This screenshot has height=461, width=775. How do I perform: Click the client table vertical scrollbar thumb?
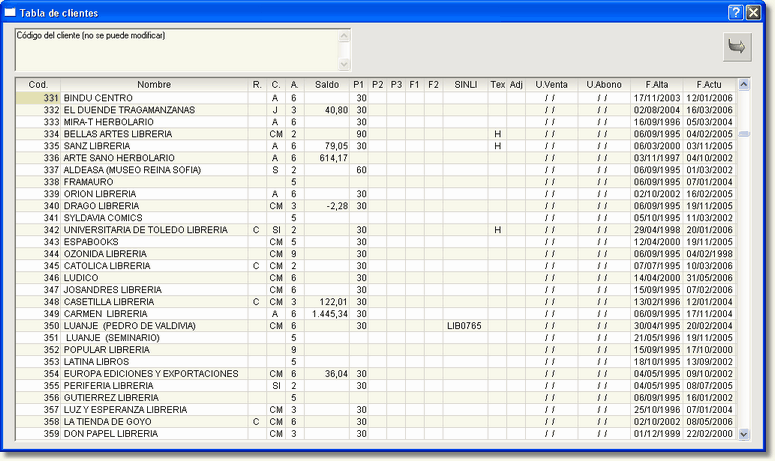click(743, 133)
